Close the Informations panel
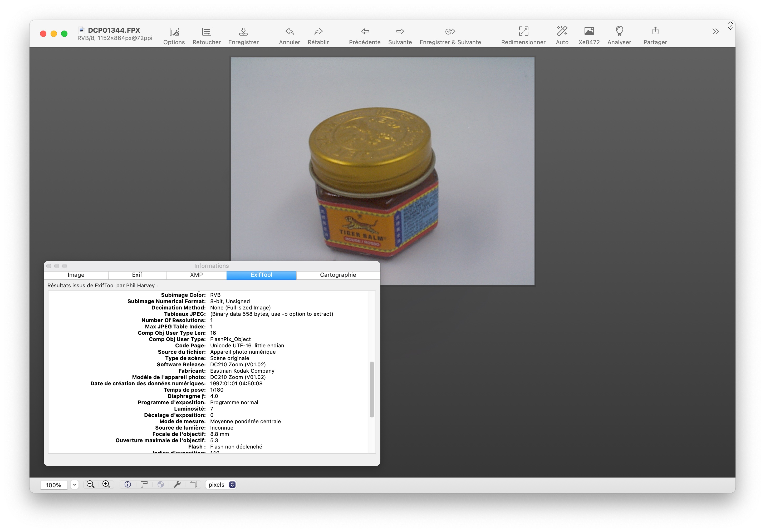Screen dimensions: 765x532 tap(49, 266)
